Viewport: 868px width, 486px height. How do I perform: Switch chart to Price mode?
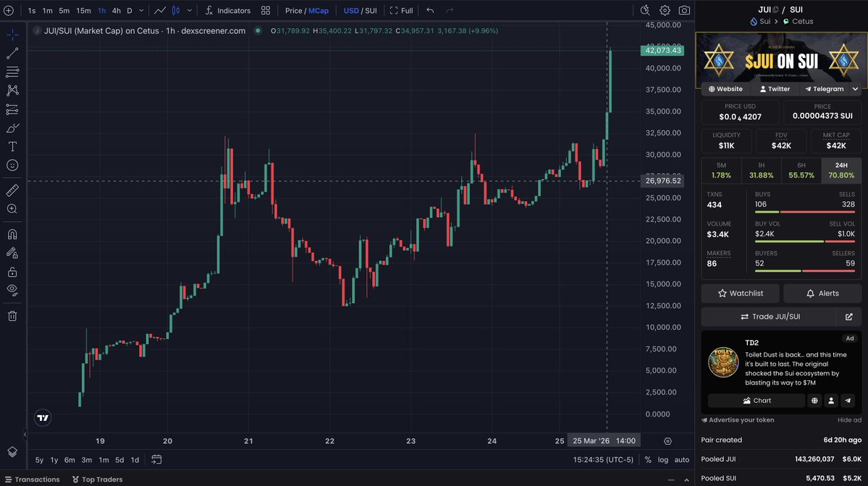tap(293, 11)
